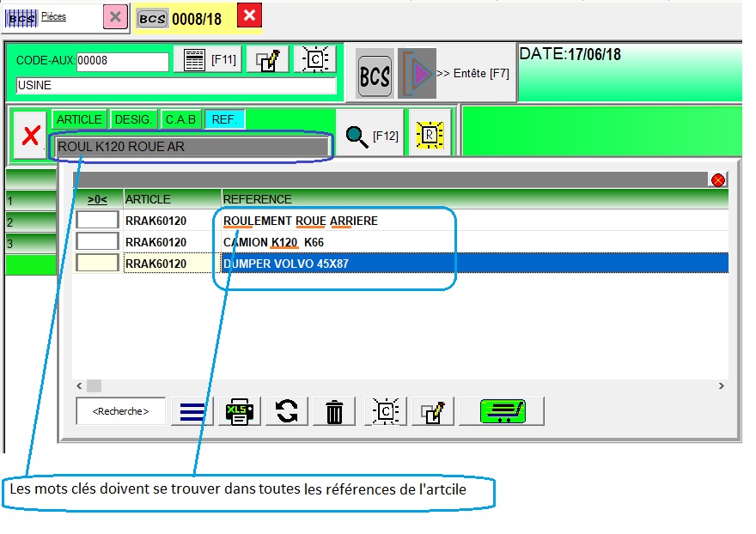The height and width of the screenshot is (534, 756).
Task: Click the Recherche button in bottom toolbar
Action: pos(119,411)
